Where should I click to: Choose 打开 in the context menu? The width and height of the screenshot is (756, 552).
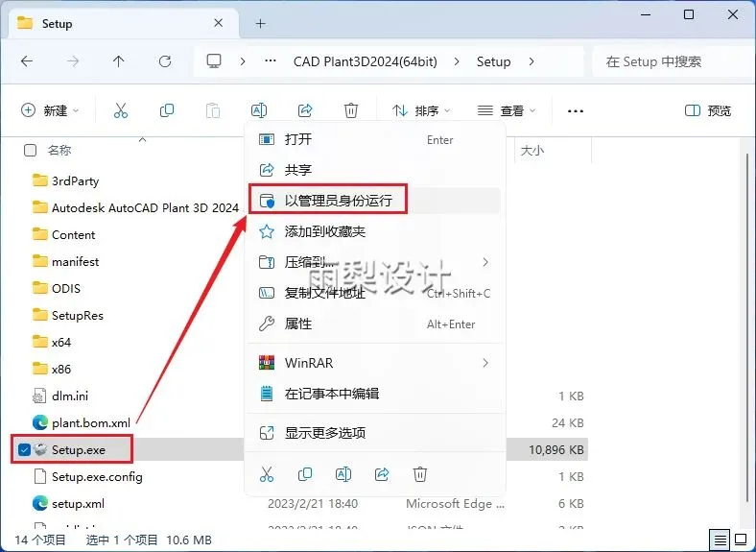pyautogui.click(x=374, y=139)
